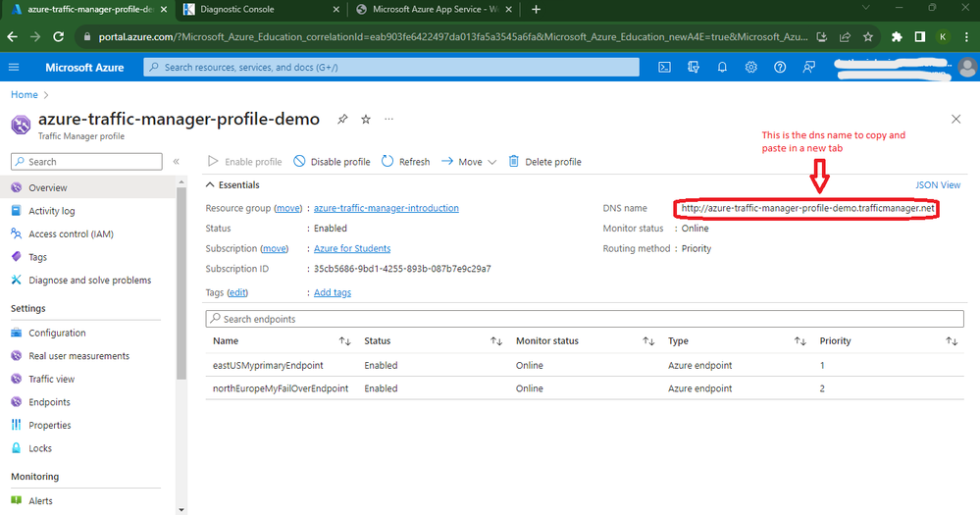Click the Enable profile button
The width and height of the screenshot is (980, 515).
244,161
